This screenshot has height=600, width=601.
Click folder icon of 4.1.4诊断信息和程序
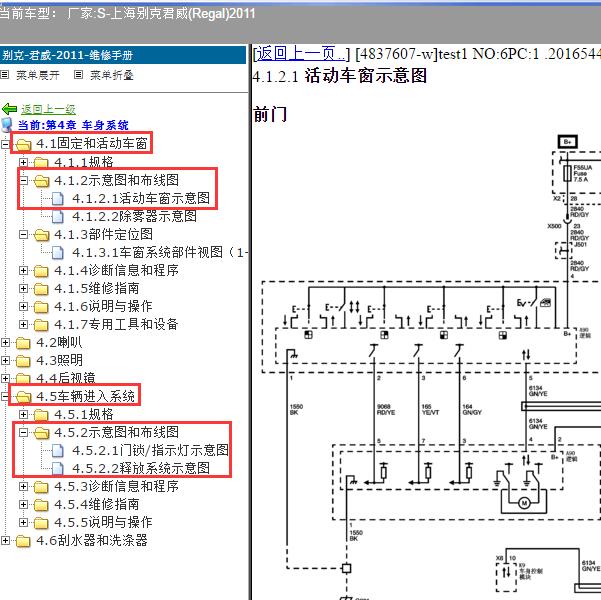pyautogui.click(x=41, y=271)
